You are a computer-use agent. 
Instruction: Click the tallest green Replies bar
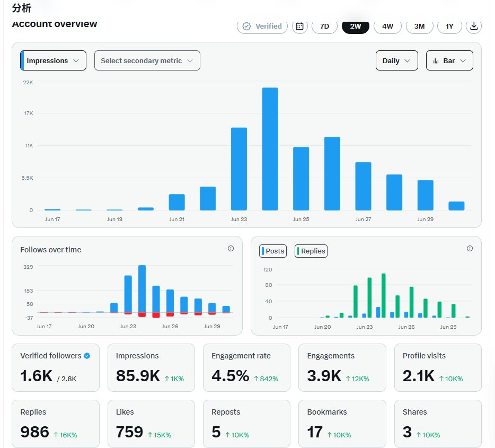[384, 295]
